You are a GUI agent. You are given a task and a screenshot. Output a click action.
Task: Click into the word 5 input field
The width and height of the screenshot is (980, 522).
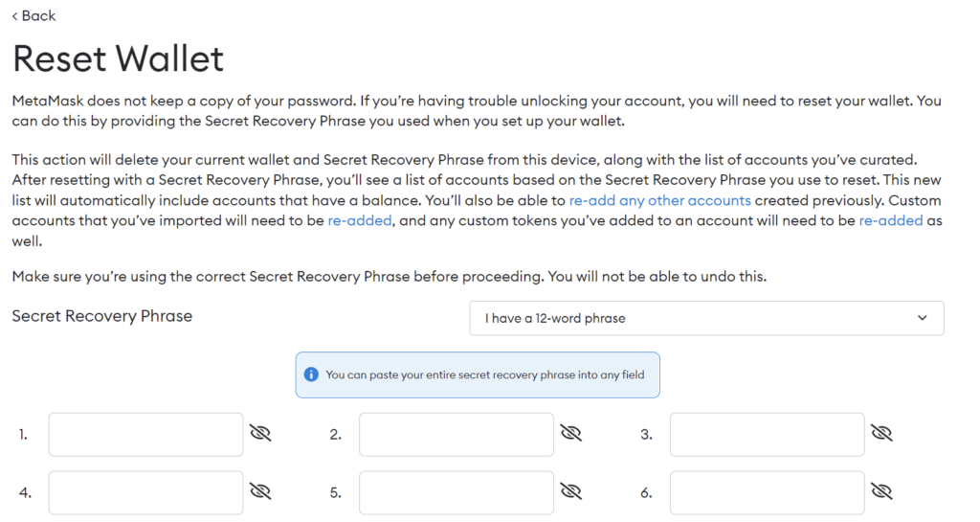coord(457,493)
